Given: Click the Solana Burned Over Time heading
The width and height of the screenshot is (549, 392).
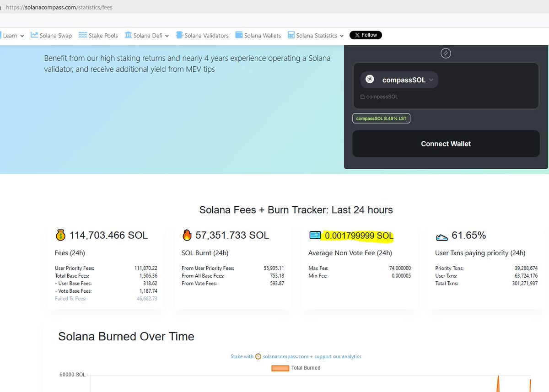Looking at the screenshot, I should pyautogui.click(x=126, y=337).
